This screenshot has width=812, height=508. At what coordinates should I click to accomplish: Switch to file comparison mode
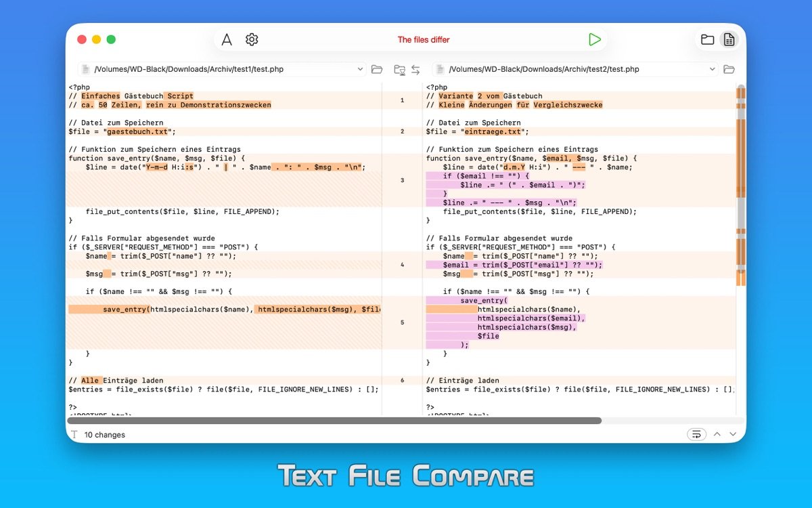[x=729, y=40]
